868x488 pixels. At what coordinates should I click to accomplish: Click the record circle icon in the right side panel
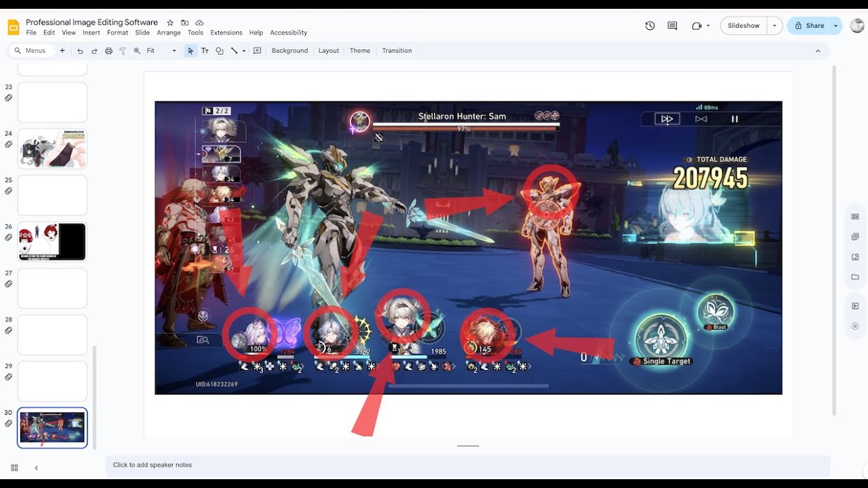click(855, 326)
